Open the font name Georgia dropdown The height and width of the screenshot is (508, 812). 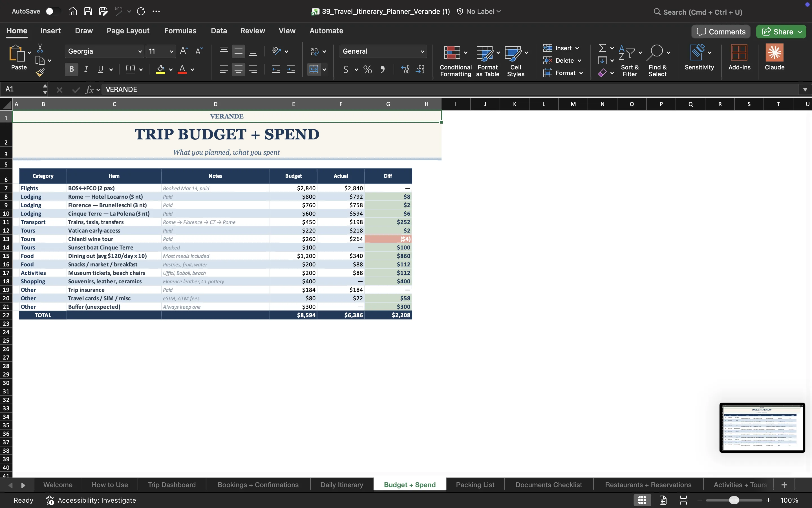[x=140, y=51]
